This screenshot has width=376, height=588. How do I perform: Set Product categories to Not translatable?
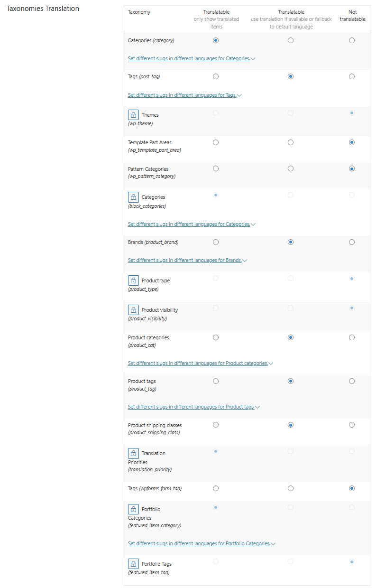pyautogui.click(x=352, y=337)
